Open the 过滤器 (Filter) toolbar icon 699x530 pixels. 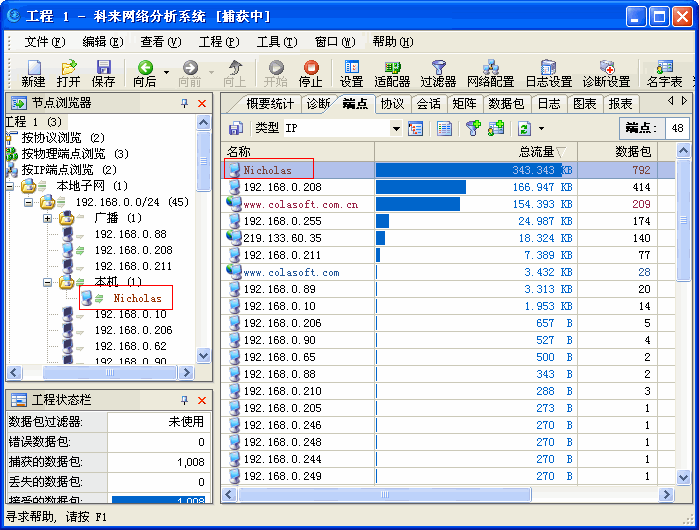(x=439, y=73)
